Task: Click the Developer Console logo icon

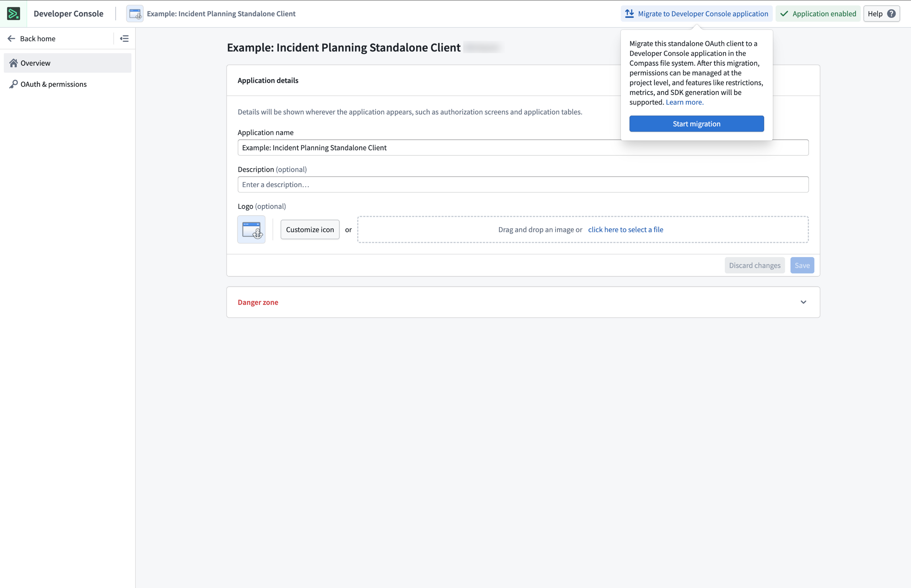Action: pyautogui.click(x=13, y=14)
